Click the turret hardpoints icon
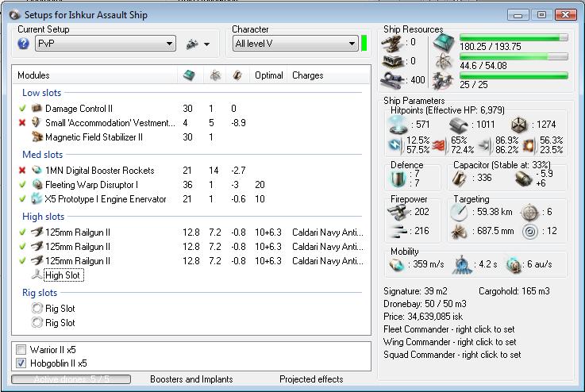Screen dimensions: 585x392 click(392, 43)
